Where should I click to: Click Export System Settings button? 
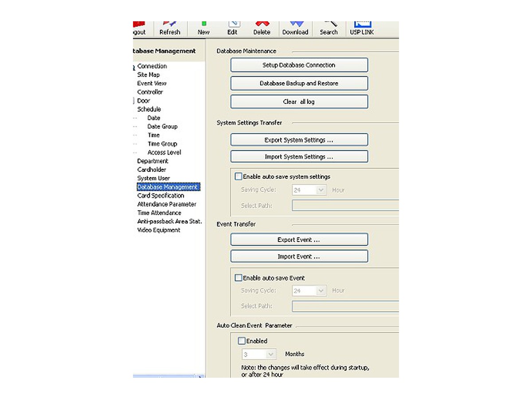(299, 140)
